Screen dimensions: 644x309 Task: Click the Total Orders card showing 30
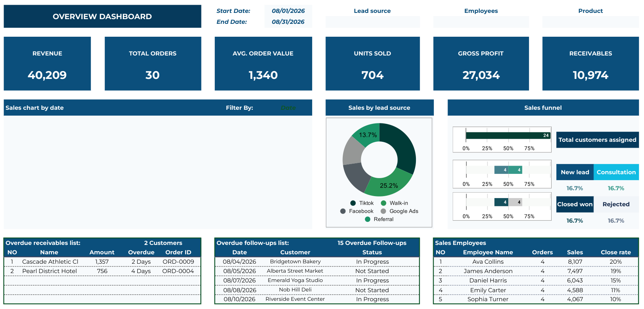[x=153, y=64]
